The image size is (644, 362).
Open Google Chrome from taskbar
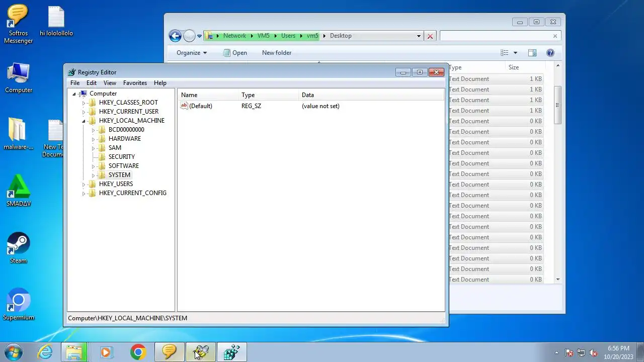click(138, 352)
